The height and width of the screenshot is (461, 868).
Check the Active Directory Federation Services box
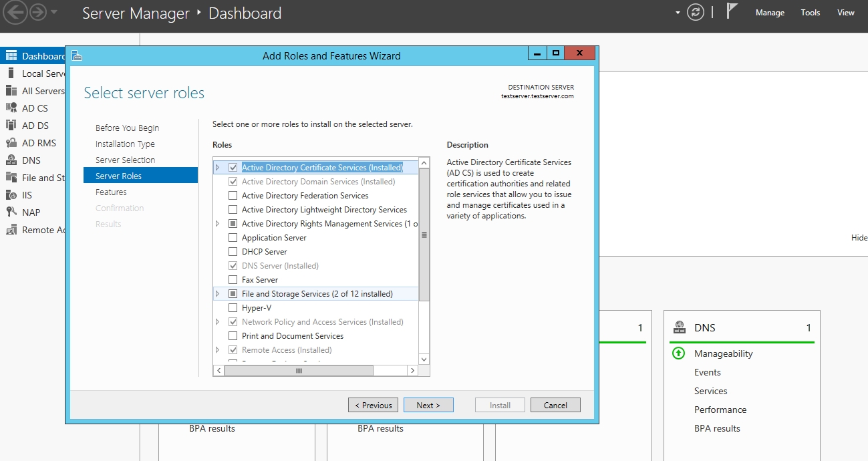coord(233,196)
